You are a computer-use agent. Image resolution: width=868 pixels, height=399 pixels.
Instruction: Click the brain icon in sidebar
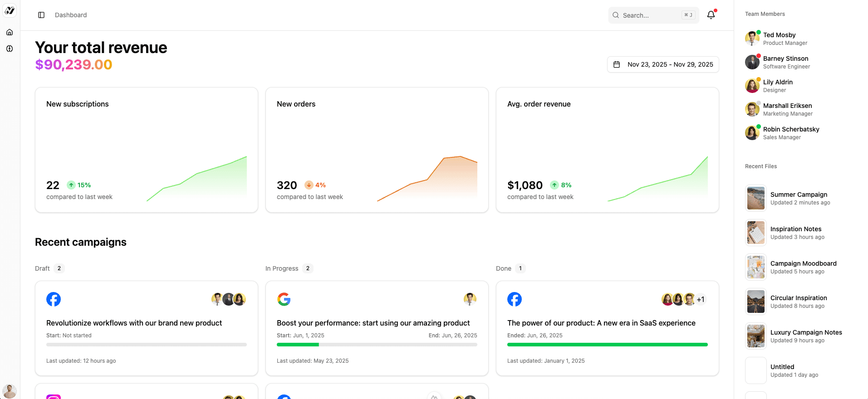pos(10,49)
